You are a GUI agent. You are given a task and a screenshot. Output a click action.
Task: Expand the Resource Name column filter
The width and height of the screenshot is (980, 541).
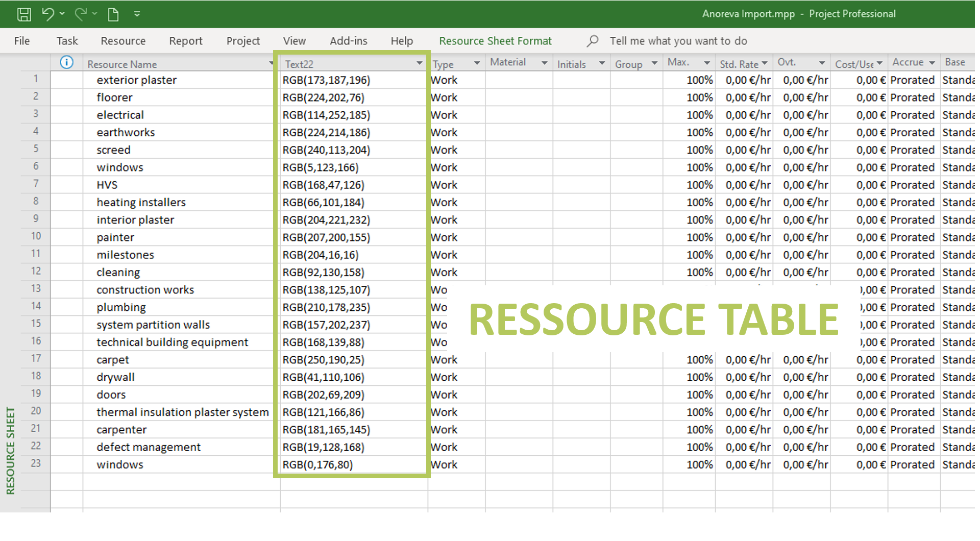click(x=271, y=63)
